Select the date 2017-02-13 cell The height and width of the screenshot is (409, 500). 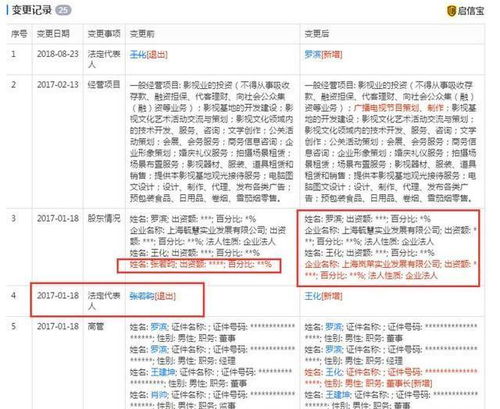click(58, 85)
